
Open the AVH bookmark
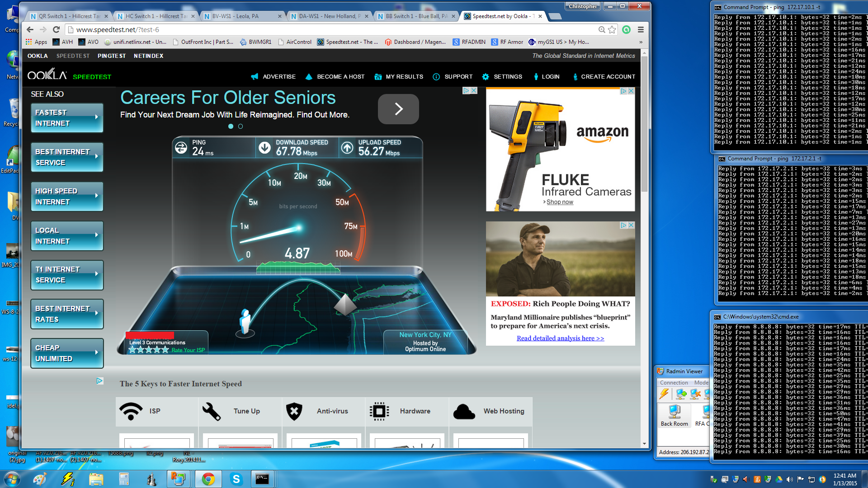pyautogui.click(x=63, y=42)
